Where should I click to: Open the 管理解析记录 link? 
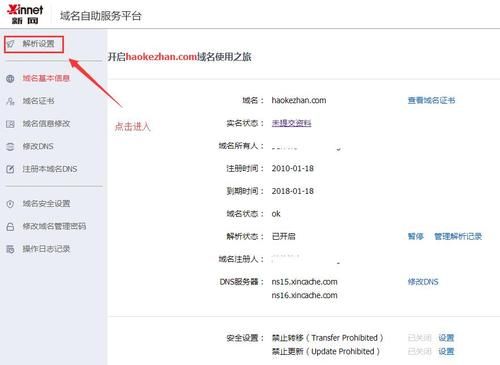tap(458, 236)
